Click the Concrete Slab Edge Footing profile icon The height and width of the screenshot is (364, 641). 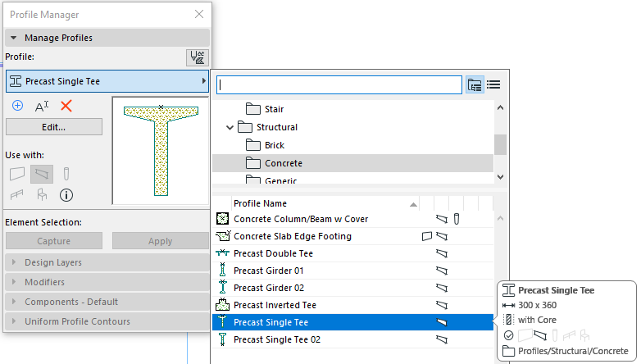click(223, 236)
